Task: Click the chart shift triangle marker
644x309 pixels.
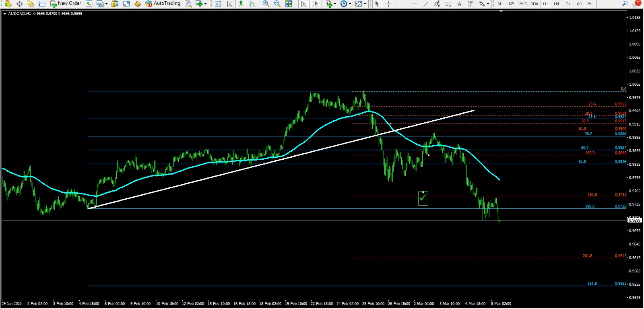Action: click(501, 12)
